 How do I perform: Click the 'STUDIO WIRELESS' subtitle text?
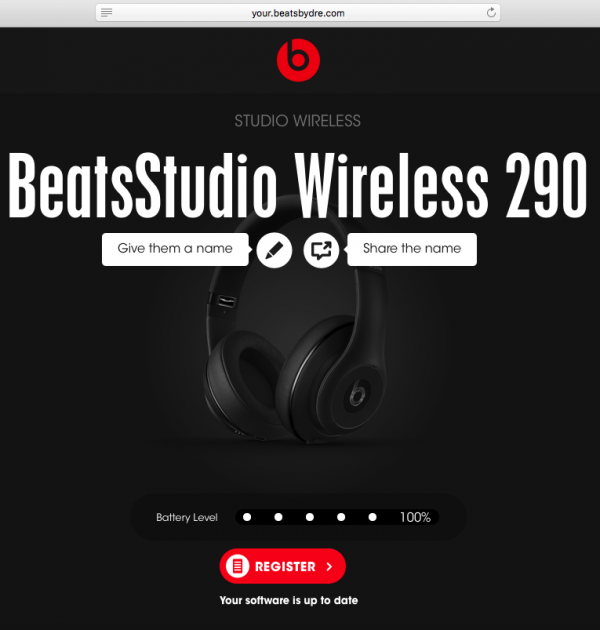pyautogui.click(x=298, y=121)
